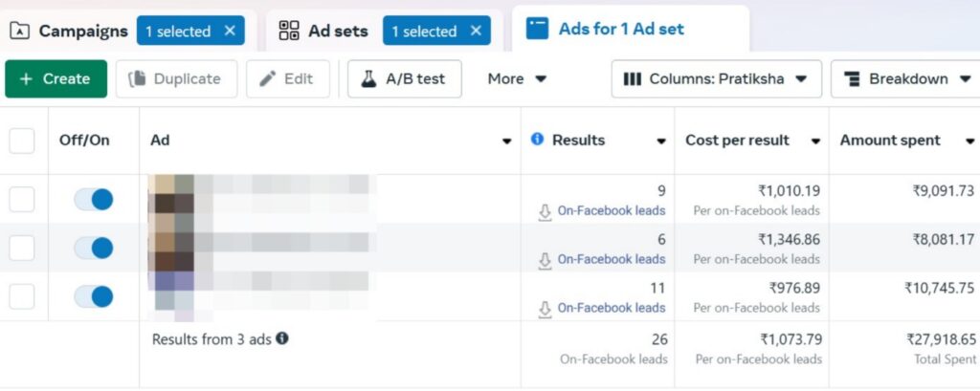The height and width of the screenshot is (391, 980).
Task: Turn off the third ad's toggle
Action: pyautogui.click(x=94, y=296)
